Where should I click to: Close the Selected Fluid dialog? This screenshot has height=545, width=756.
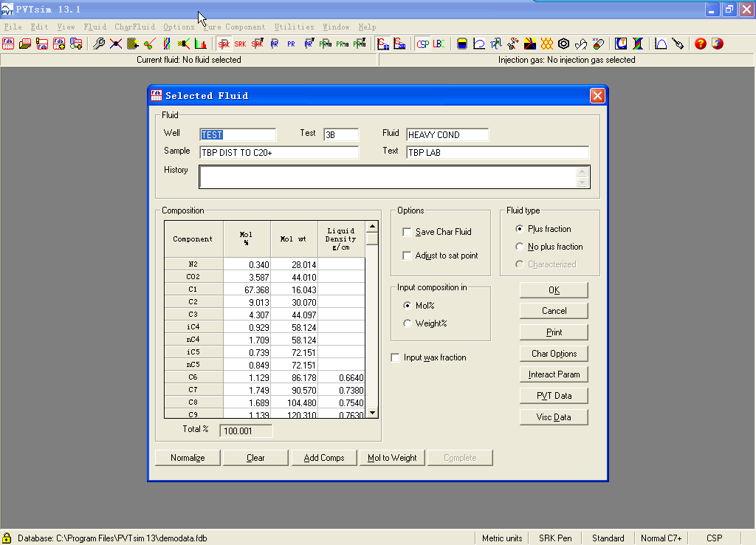coord(597,95)
